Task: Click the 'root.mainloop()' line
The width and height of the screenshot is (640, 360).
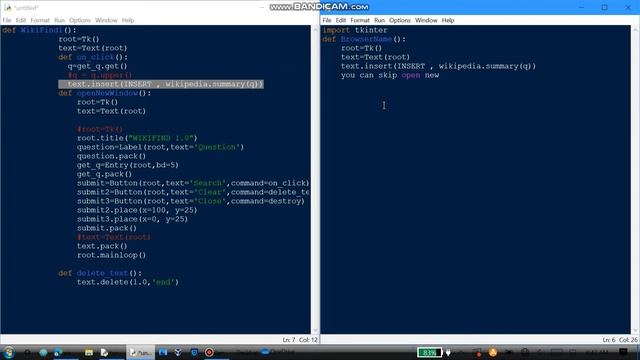Action: click(x=111, y=255)
